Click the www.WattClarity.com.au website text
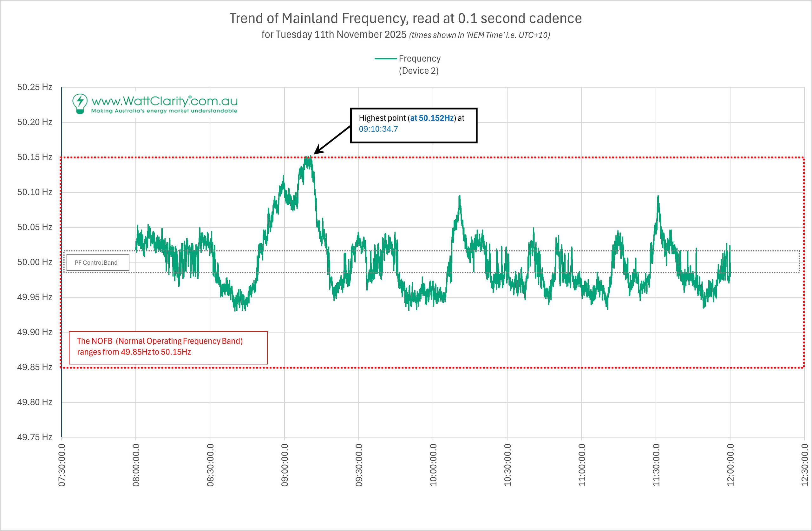Screen dimensions: 812x531 click(x=164, y=101)
